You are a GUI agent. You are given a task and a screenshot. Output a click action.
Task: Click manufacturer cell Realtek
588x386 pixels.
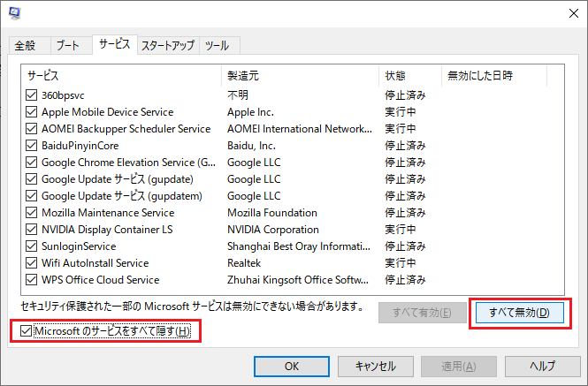pyautogui.click(x=244, y=263)
